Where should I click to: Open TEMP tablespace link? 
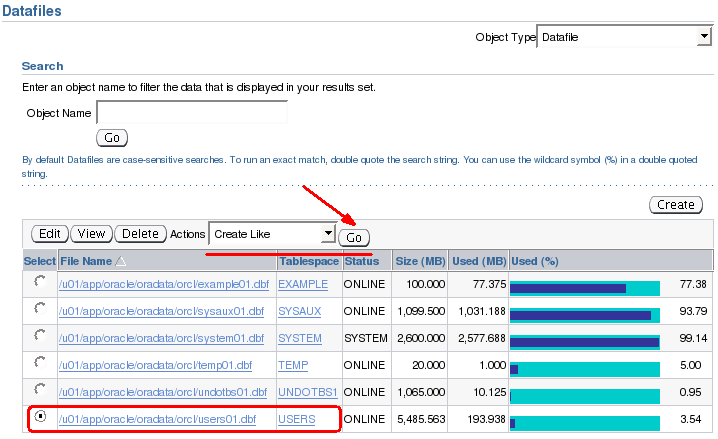pos(293,365)
